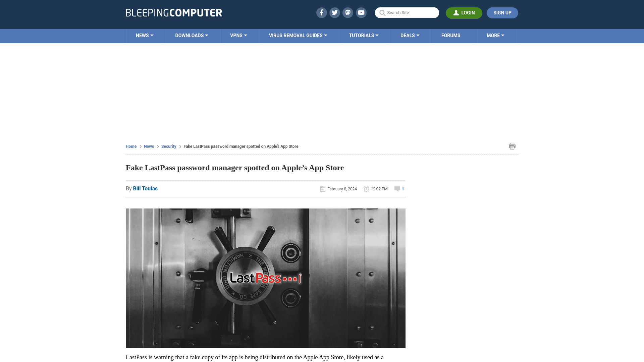Click the Security breadcrumb link
644x362 pixels.
point(168,146)
